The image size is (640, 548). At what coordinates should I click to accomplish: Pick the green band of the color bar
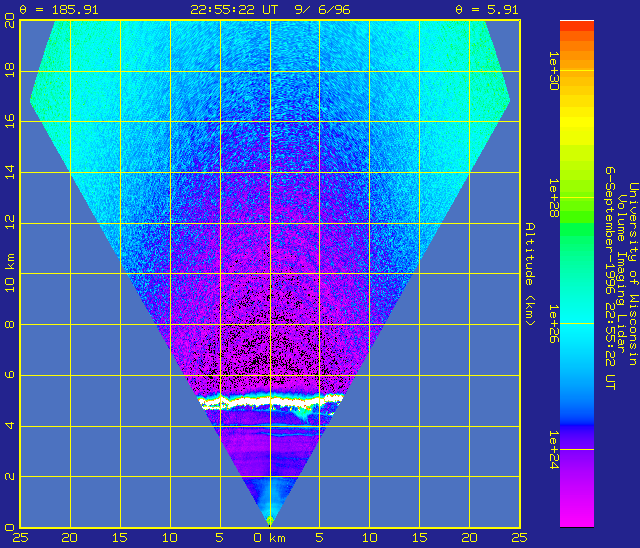coord(577,231)
